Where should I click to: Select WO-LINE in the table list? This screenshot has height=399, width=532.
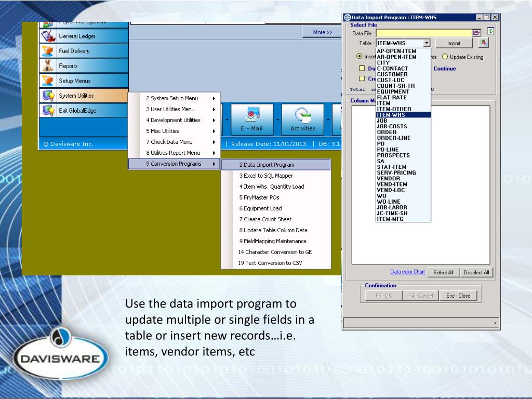click(403, 202)
